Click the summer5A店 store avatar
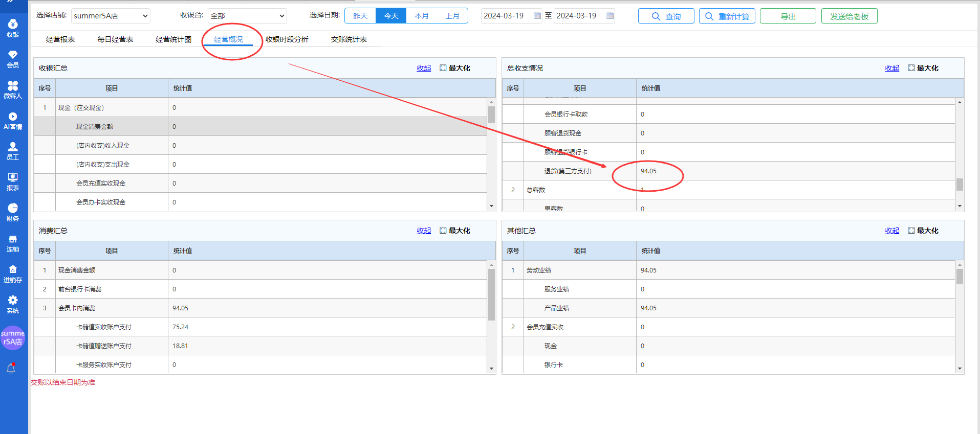This screenshot has height=434, width=980. (13, 338)
